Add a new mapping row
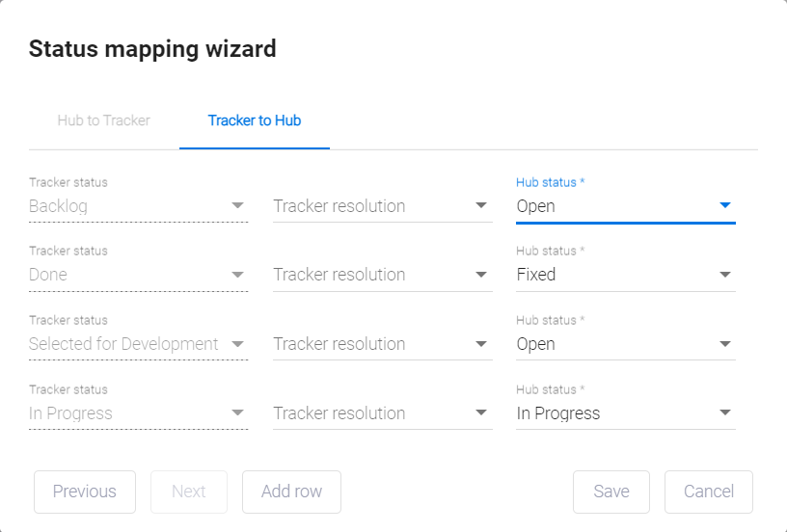This screenshot has height=532, width=787. point(291,492)
